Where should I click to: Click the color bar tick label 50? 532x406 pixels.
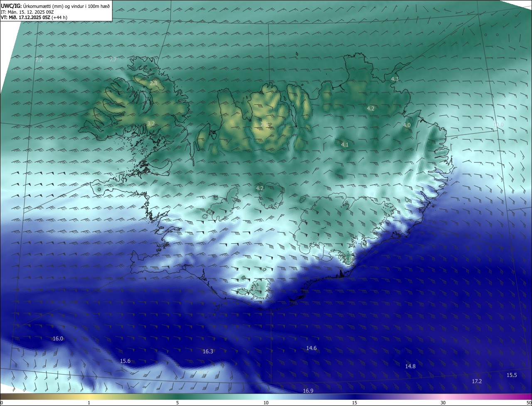[x=529, y=403]
